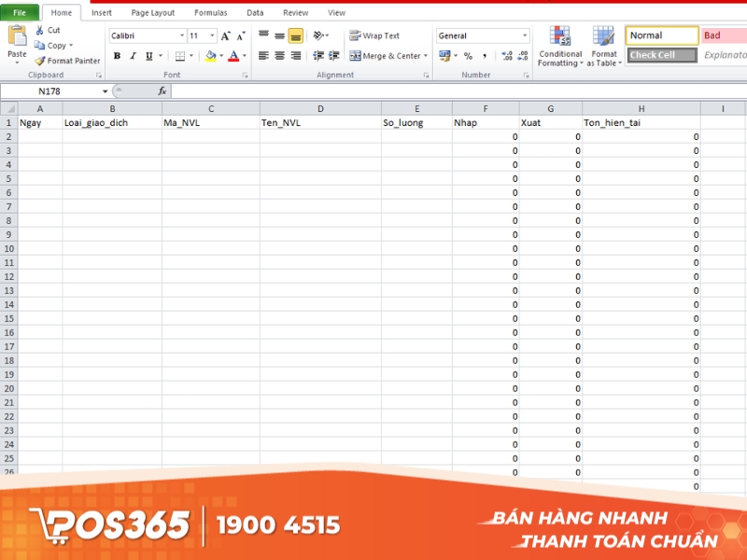Apply the Percent Style number format
747x560 pixels.
[x=467, y=56]
